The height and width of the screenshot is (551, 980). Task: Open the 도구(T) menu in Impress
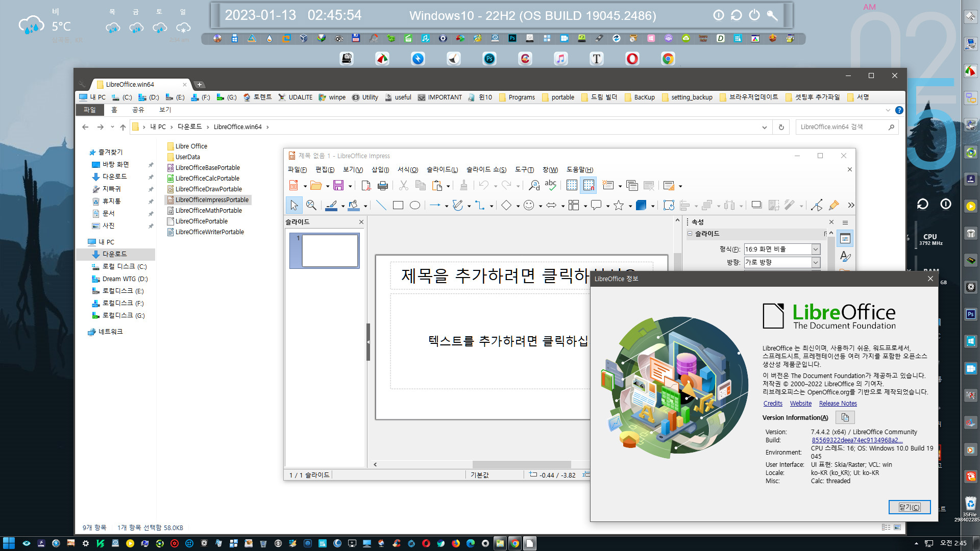tap(524, 170)
